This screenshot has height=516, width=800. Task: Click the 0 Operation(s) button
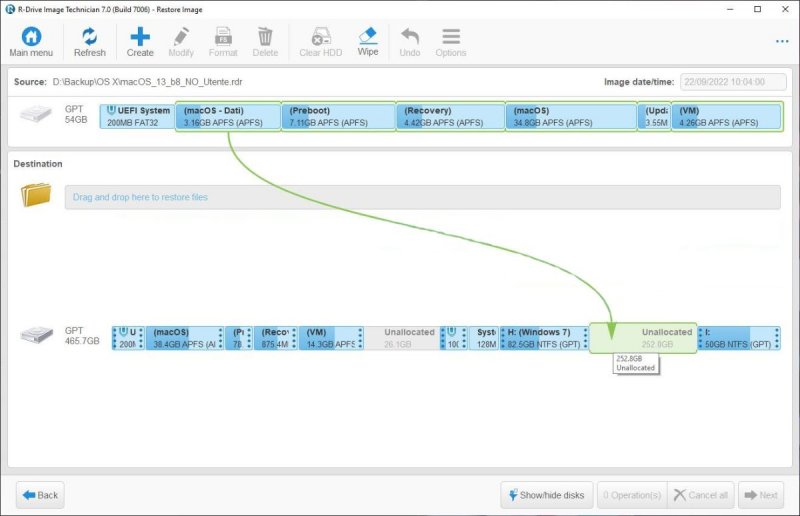tap(632, 495)
